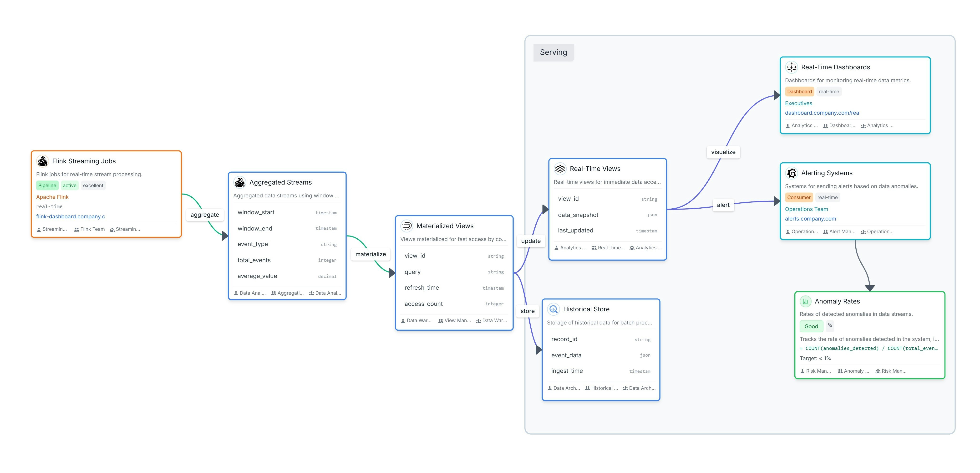Click the Anomaly Rates bar chart icon
The image size is (980, 473).
[805, 301]
